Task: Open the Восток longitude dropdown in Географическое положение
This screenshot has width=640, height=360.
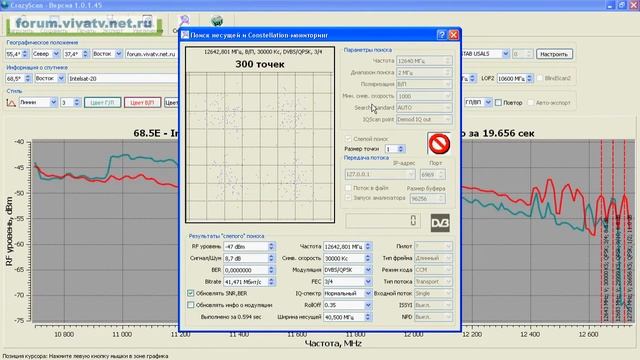Action: [x=118, y=54]
